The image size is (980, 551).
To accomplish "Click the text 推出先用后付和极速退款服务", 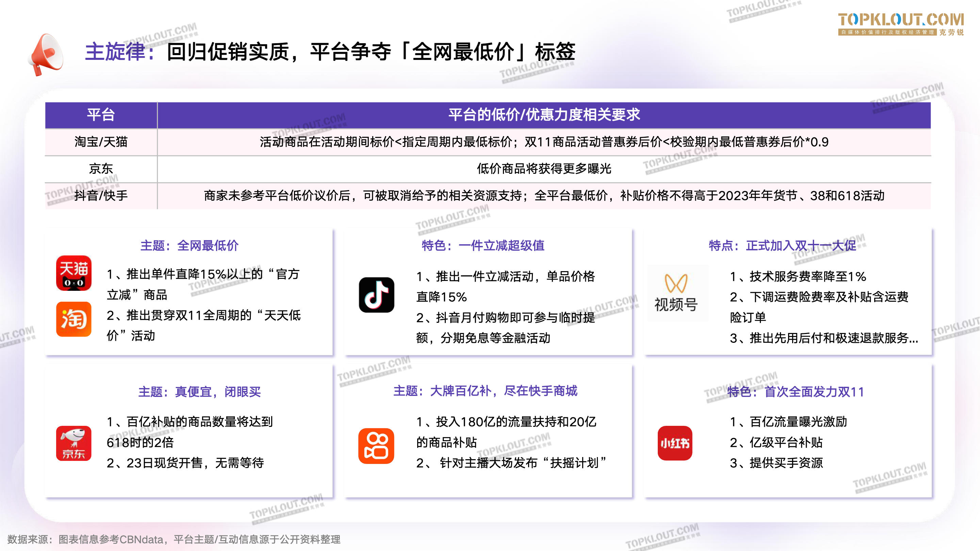I will click(824, 338).
